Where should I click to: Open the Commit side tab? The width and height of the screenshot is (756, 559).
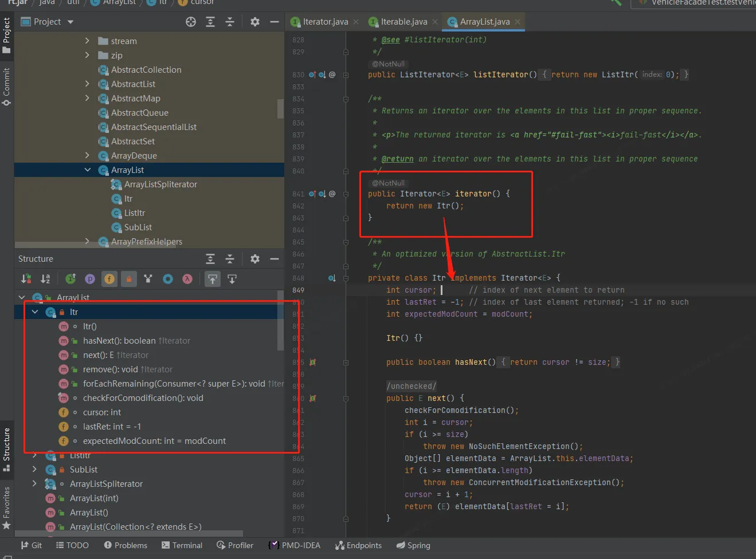(x=7, y=86)
